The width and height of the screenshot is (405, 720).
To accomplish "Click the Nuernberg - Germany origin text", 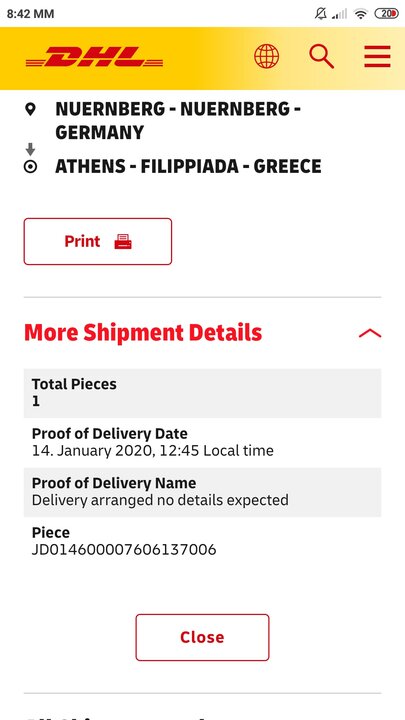I will pos(178,121).
